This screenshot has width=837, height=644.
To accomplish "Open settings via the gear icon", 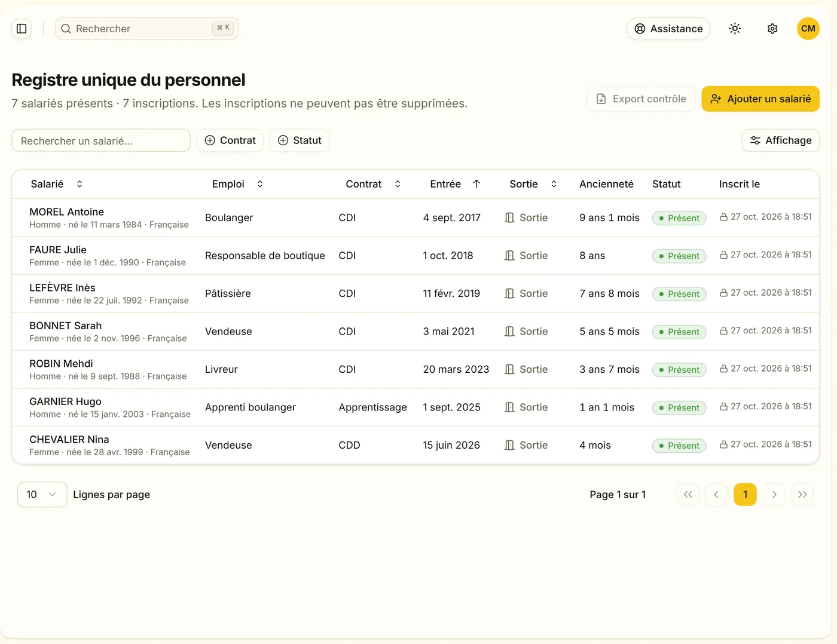I will [772, 29].
